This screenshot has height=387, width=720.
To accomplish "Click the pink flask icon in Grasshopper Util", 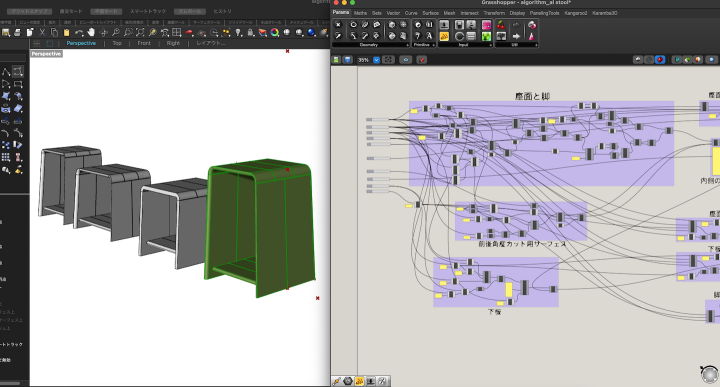I will tap(531, 36).
